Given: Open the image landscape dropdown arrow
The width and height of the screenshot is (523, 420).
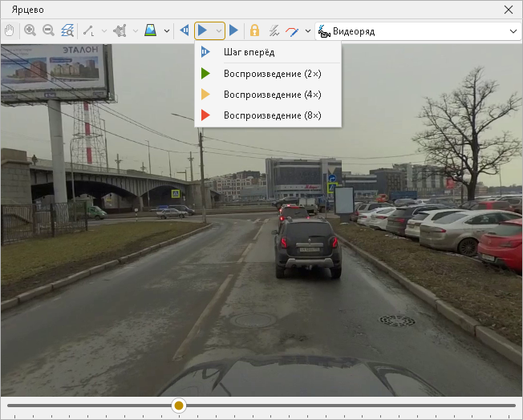Looking at the screenshot, I should point(166,31).
